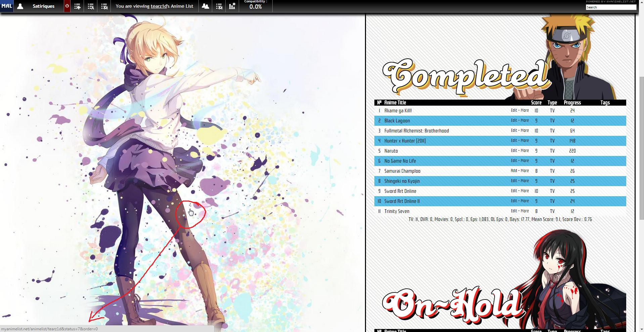
Task: Click Edit for Black Lagoon
Action: pos(514,120)
